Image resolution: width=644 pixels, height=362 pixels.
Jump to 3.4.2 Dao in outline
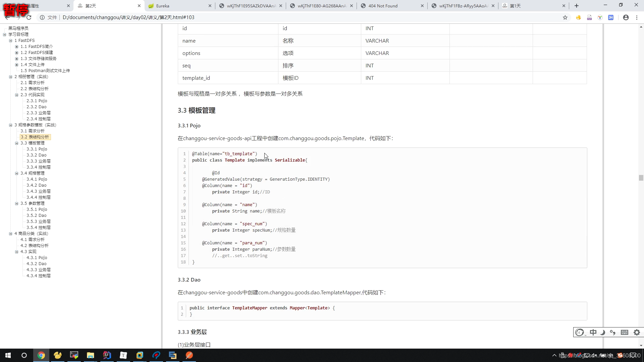pyautogui.click(x=37, y=185)
